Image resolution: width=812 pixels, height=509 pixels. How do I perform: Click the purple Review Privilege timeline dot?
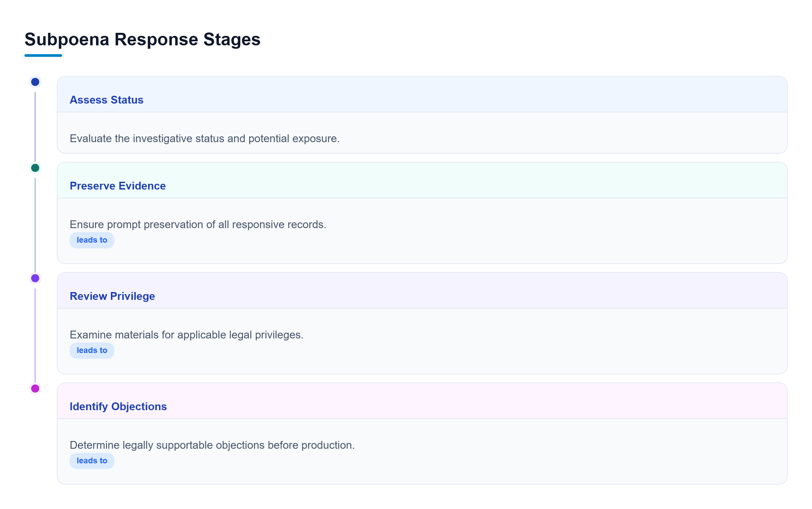coord(35,278)
